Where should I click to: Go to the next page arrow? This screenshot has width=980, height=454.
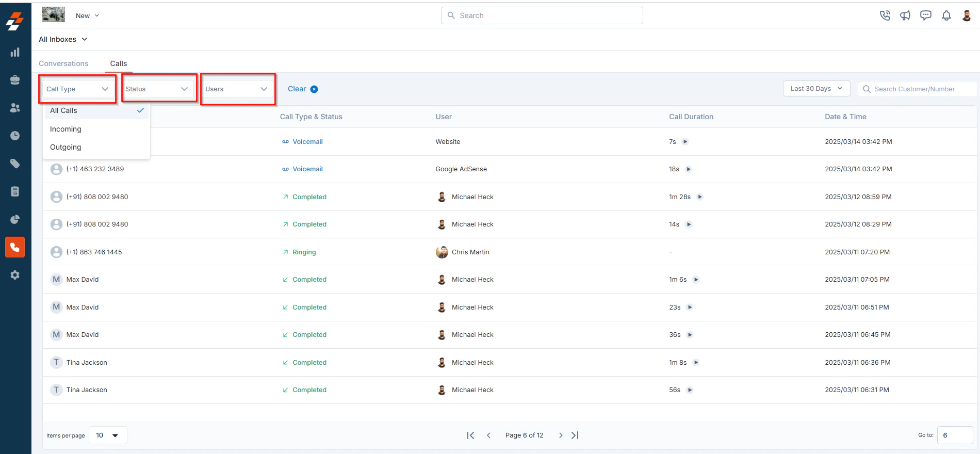point(561,435)
